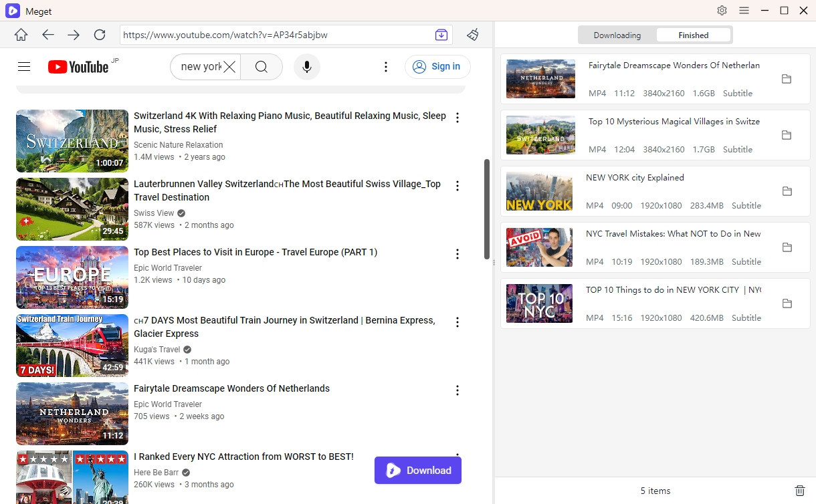This screenshot has width=816, height=504.
Task: Play downloaded NEW YORK city Explained thumbnail
Action: [540, 191]
